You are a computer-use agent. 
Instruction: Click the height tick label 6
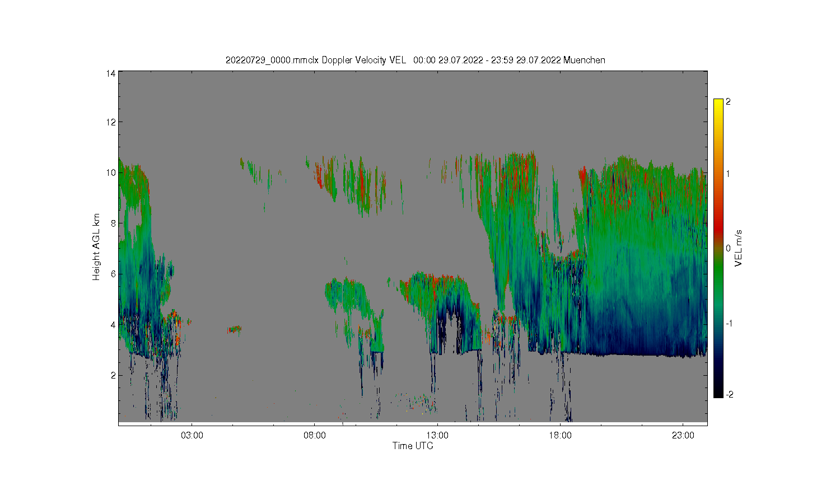113,274
